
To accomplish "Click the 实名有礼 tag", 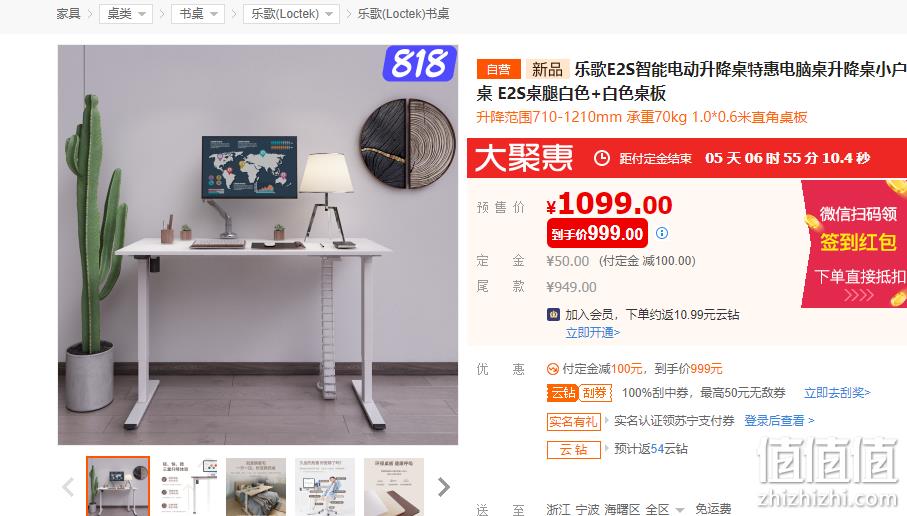I will (573, 422).
